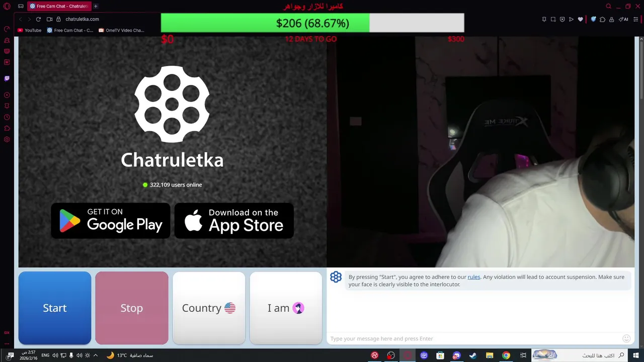
Task: Open the 13°C weather widget
Action: (x=130, y=355)
